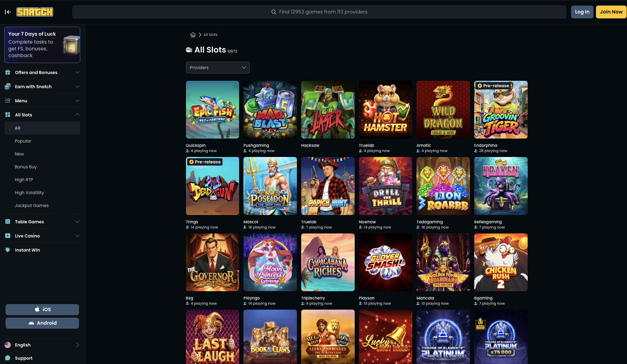The width and height of the screenshot is (627, 364).
Task: Open the Dead Gun pre-release thumbnail
Action: tap(212, 186)
